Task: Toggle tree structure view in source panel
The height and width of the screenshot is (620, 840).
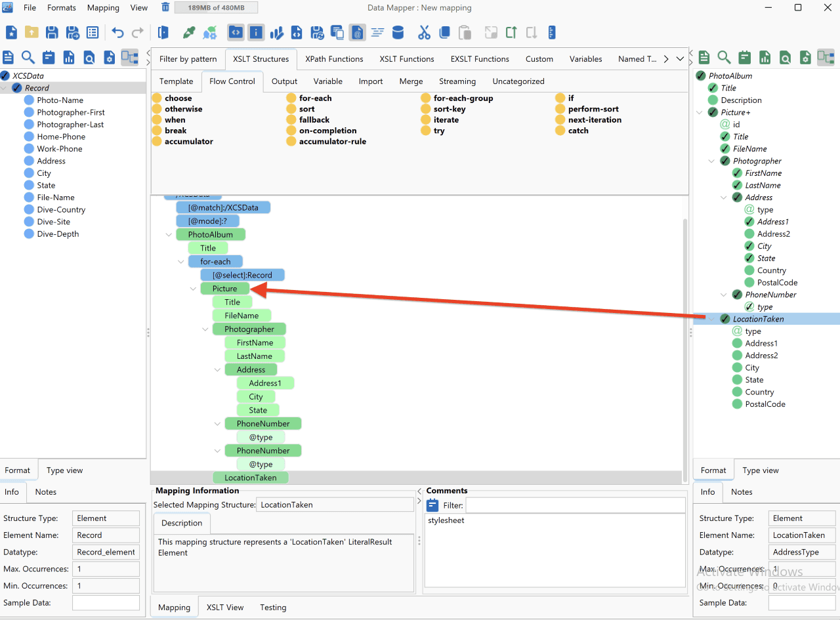Action: tap(130, 57)
